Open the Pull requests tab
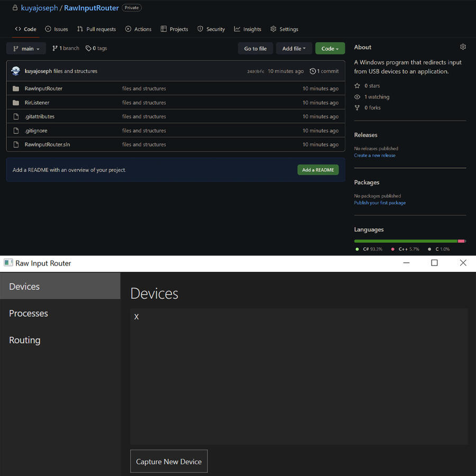The height and width of the screenshot is (476, 476). pos(97,29)
